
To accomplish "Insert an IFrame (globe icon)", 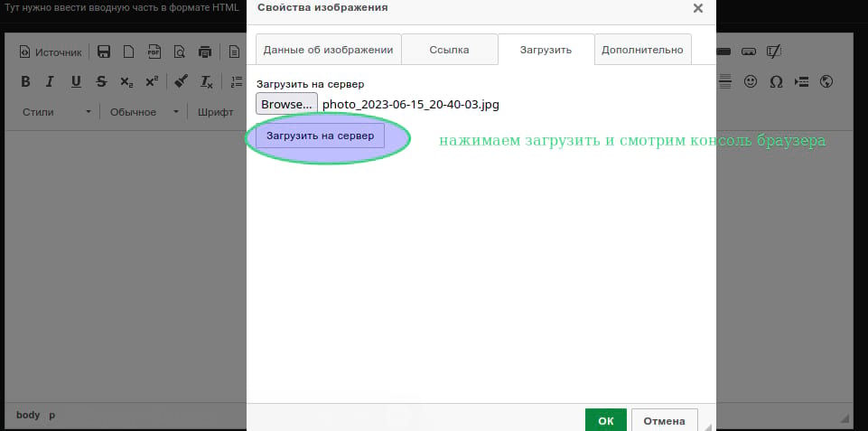I will pos(826,82).
